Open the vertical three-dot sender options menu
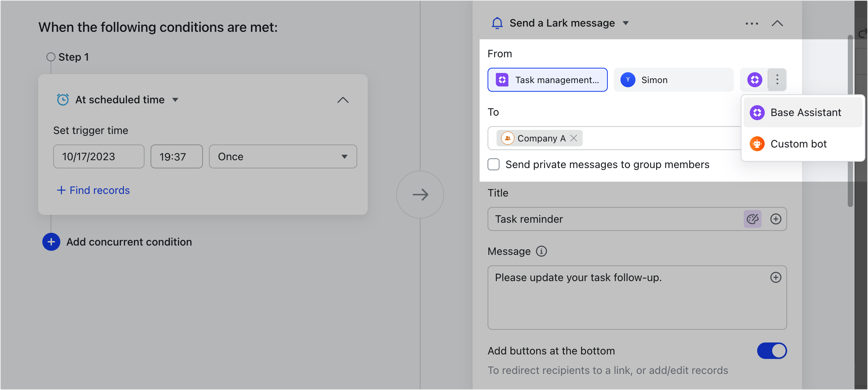This screenshot has height=390, width=868. pyautogui.click(x=777, y=80)
